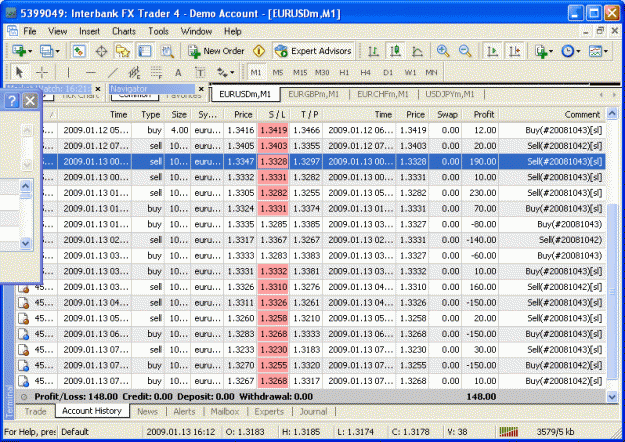Image resolution: width=625 pixels, height=442 pixels.
Task: Select the H4 timeframe button
Action: click(366, 73)
